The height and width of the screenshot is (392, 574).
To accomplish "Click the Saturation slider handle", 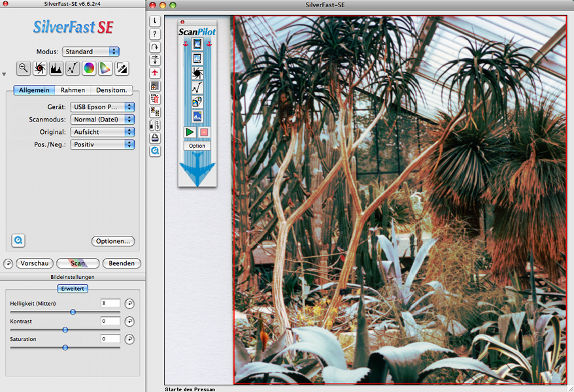I will point(65,348).
